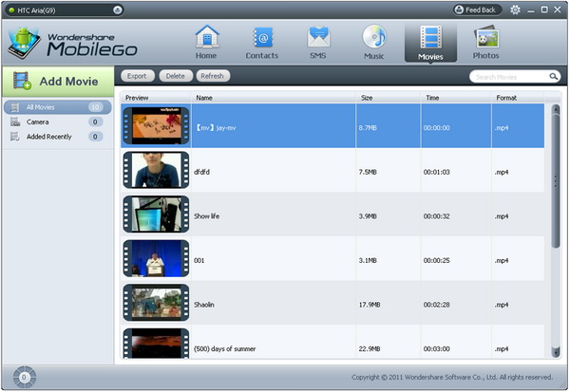Click the Export button
The width and height of the screenshot is (570, 392).
pos(138,76)
